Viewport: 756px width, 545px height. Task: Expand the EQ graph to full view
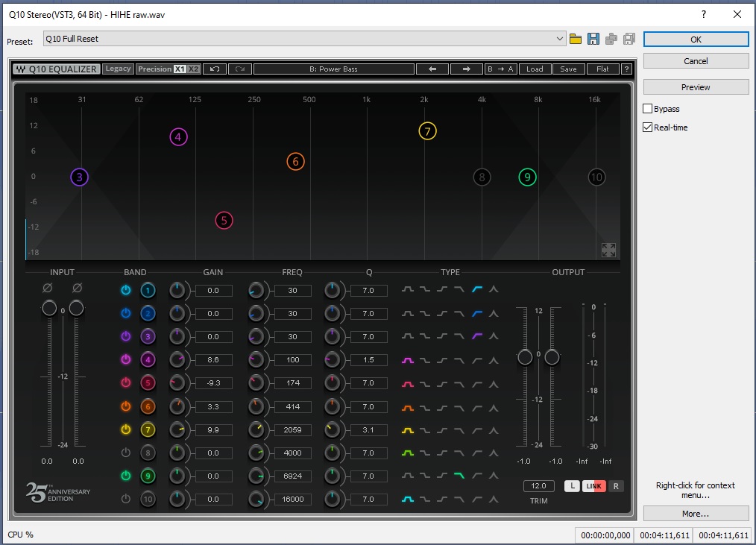point(608,250)
